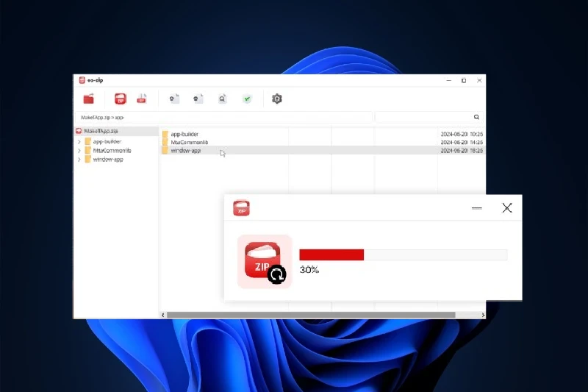Viewport: 588px width, 392px height.
Task: Click the magnifier file search toolbar icon
Action: [222, 99]
